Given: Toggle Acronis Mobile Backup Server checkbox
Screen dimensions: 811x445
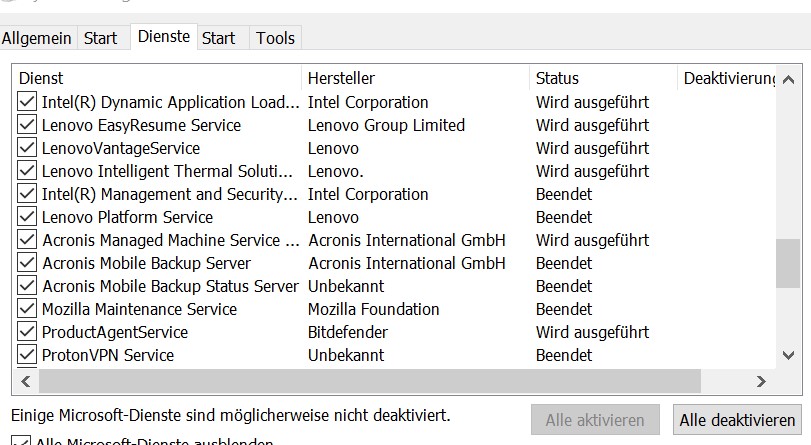Looking at the screenshot, I should click(26, 262).
